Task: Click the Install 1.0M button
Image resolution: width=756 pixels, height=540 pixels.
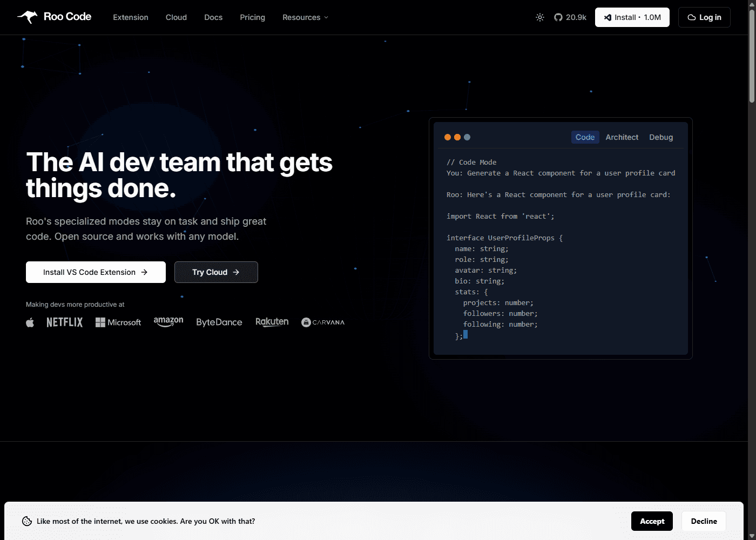Action: tap(632, 17)
